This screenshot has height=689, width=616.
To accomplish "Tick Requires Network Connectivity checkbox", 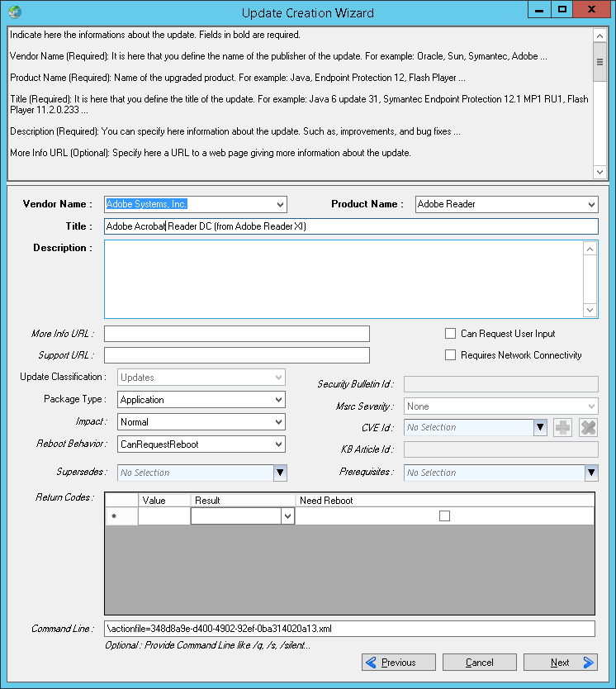I will [450, 355].
